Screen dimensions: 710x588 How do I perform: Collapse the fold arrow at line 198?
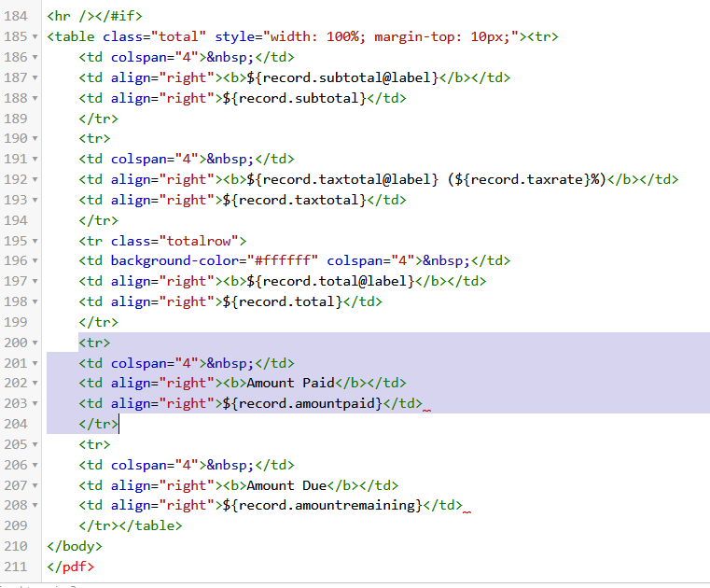[x=35, y=301]
